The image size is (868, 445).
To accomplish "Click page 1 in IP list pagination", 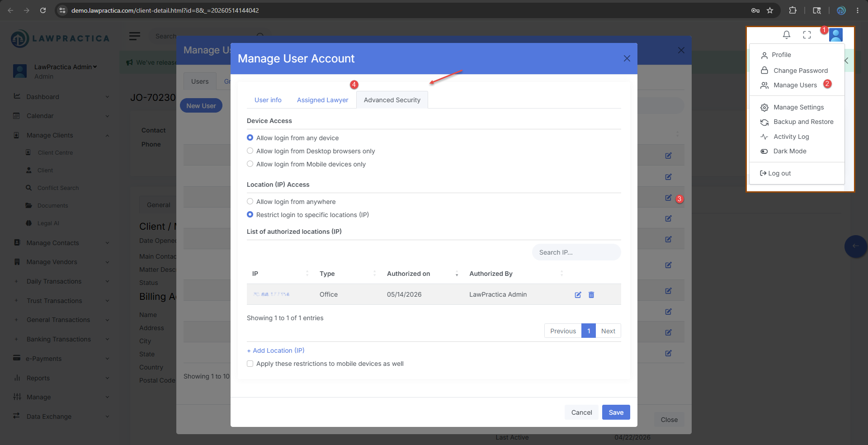I will 589,331.
